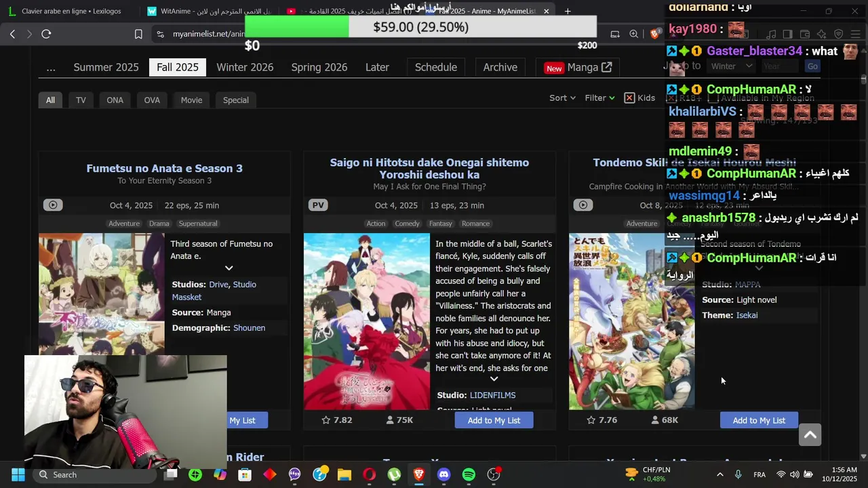
Task: Click the Go button beside Year
Action: 812,66
